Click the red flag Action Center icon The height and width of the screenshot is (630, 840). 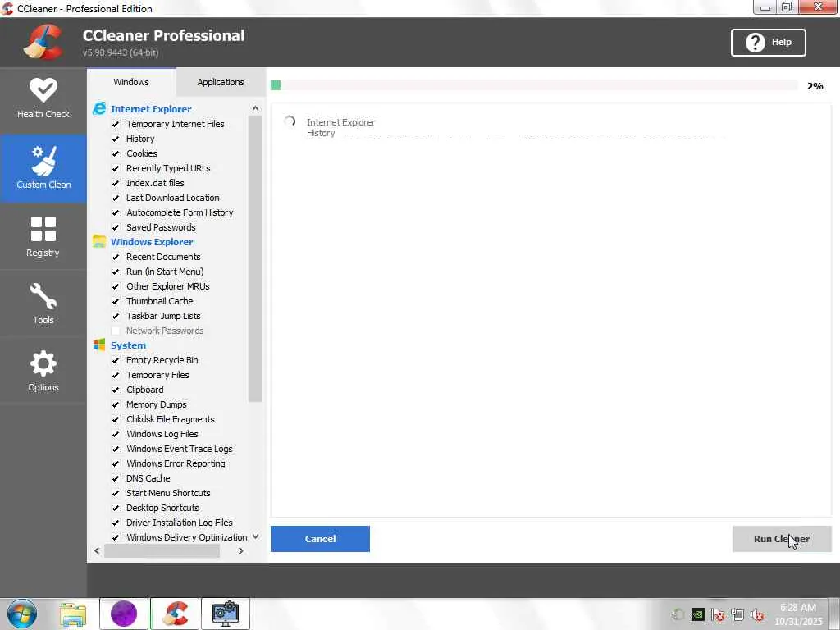coord(718,615)
